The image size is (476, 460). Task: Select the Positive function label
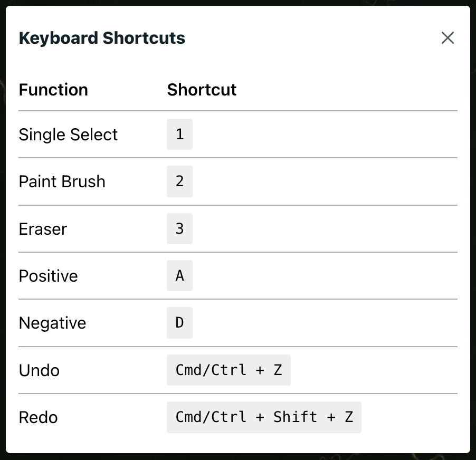48,276
